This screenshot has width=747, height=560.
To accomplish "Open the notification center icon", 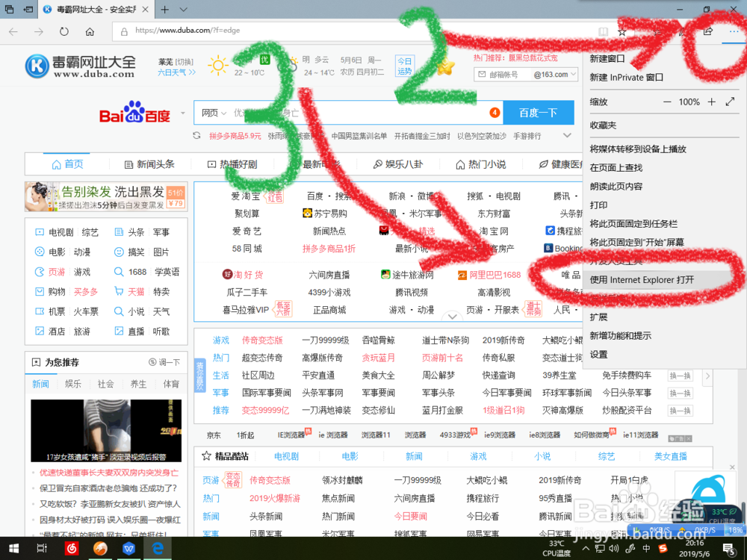I will 729,549.
